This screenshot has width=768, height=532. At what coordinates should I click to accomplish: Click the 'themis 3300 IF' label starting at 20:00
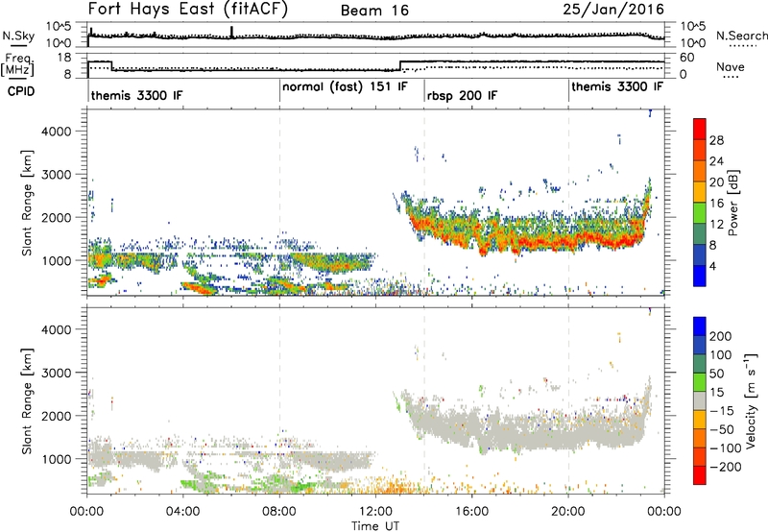tap(617, 86)
